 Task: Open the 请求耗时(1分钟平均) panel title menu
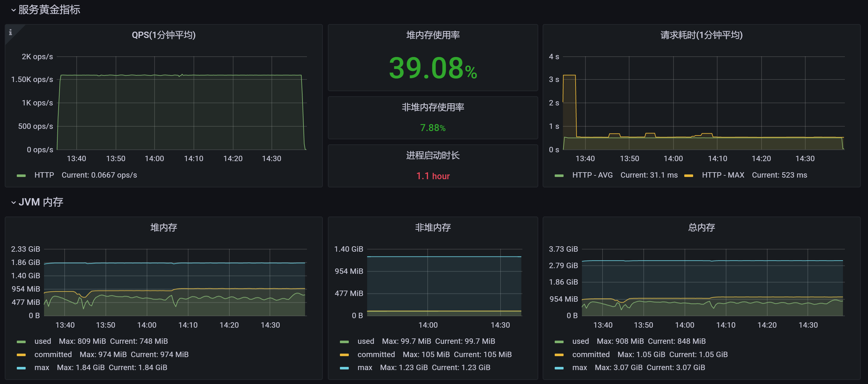[701, 35]
